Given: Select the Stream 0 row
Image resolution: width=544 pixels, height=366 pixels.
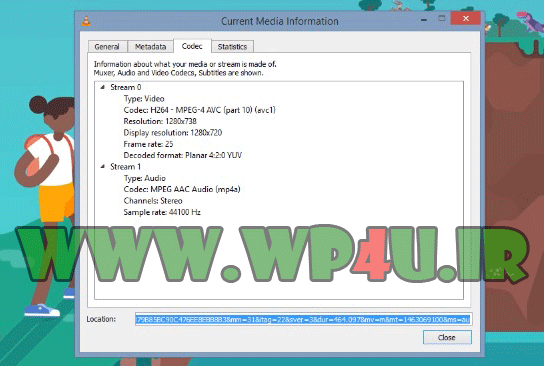Looking at the screenshot, I should pos(126,87).
